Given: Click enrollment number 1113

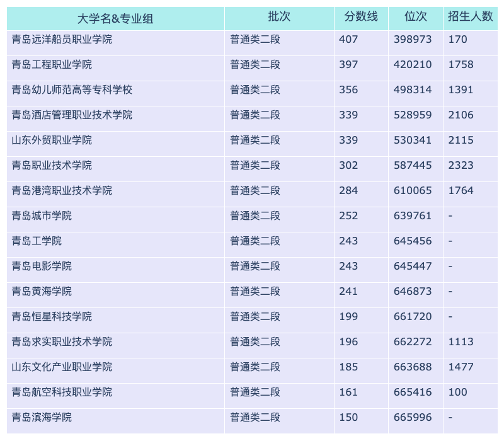Looking at the screenshot, I should click(461, 341).
